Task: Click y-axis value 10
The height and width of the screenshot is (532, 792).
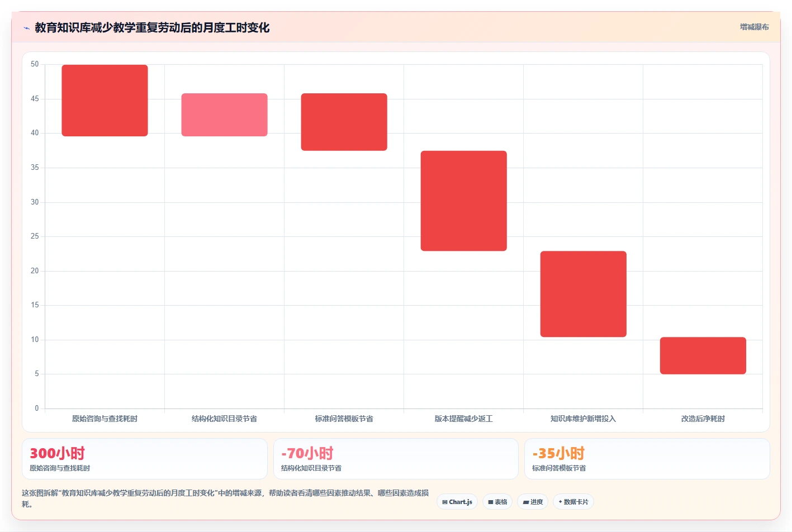Action: point(35,340)
